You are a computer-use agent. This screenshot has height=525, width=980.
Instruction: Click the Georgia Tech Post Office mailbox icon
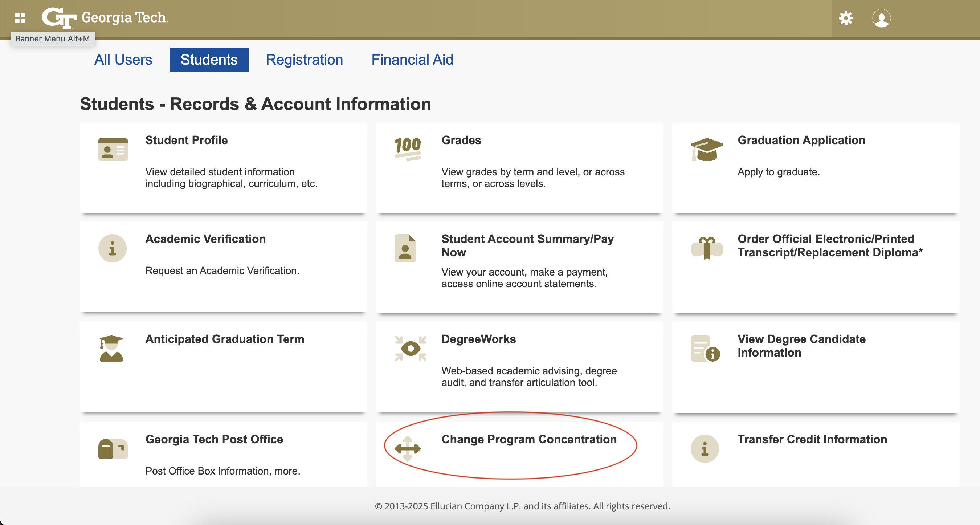[113, 448]
